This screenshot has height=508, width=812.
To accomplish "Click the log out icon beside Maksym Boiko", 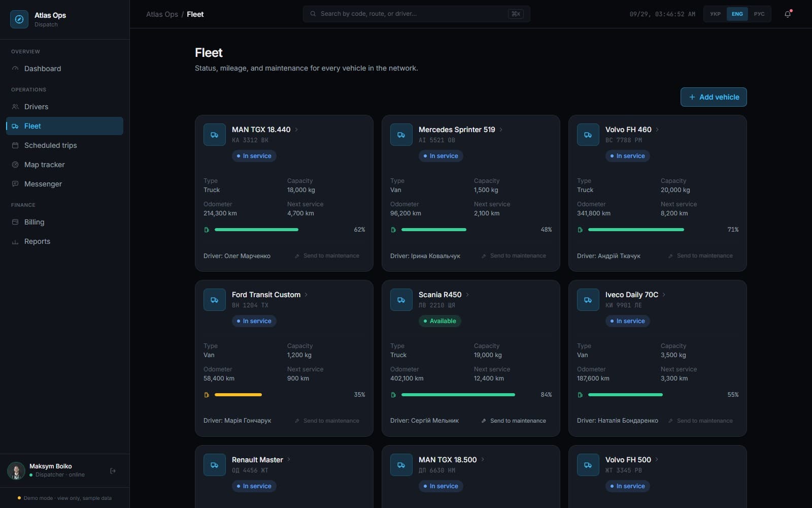I will tap(113, 471).
